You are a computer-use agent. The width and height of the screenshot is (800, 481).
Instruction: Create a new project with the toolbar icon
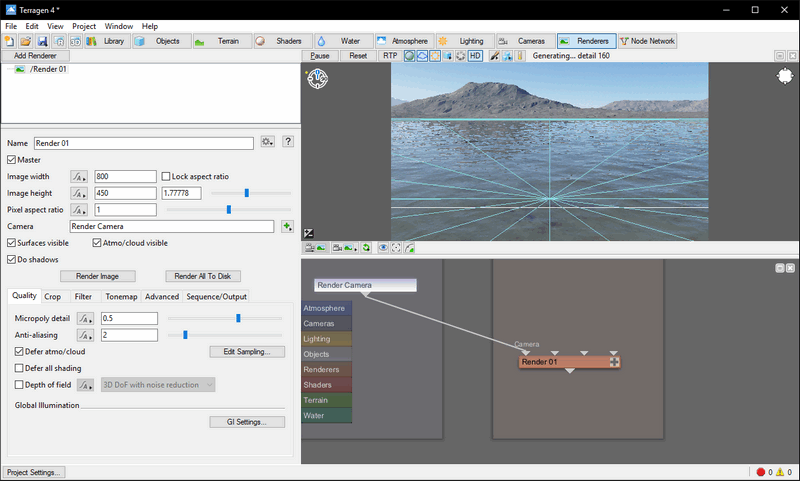point(9,41)
